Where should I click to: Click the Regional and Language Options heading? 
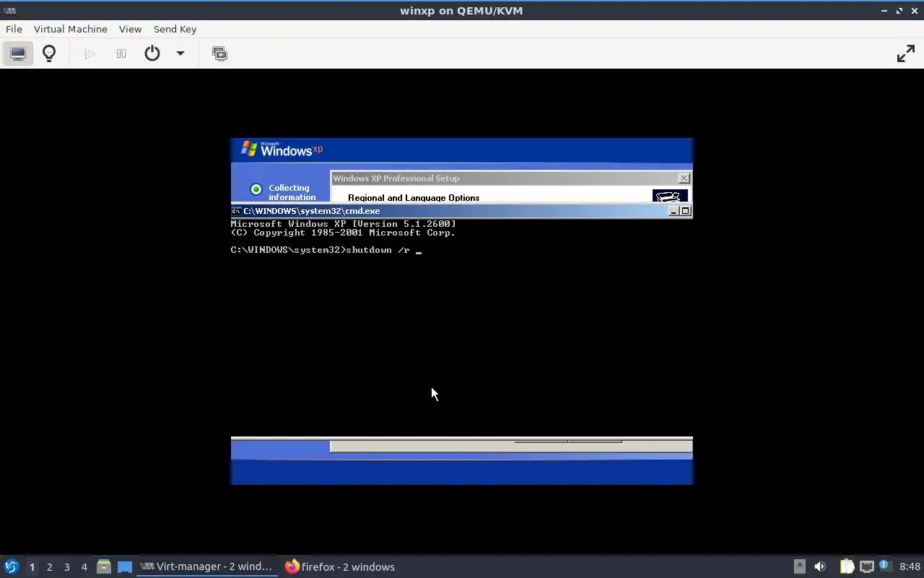click(x=414, y=198)
